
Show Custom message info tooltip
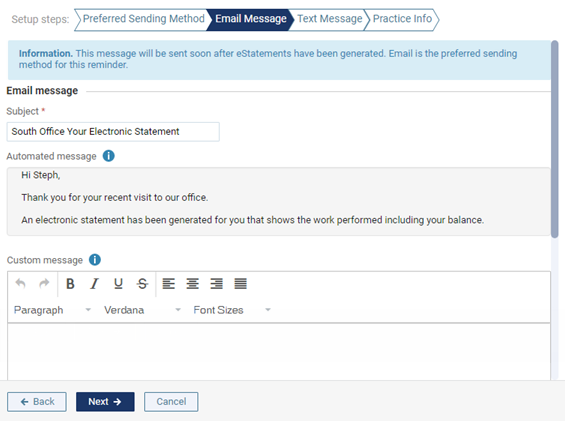95,260
